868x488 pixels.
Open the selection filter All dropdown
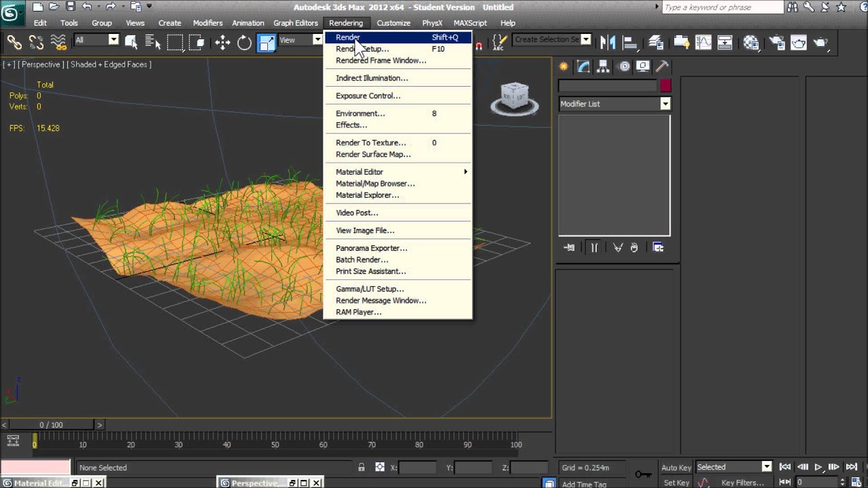pos(96,40)
